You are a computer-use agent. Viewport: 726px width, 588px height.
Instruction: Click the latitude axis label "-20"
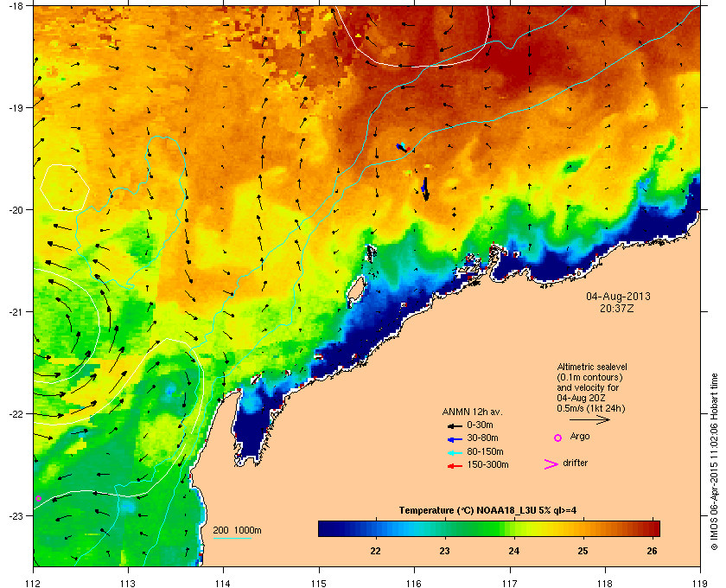pos(16,209)
